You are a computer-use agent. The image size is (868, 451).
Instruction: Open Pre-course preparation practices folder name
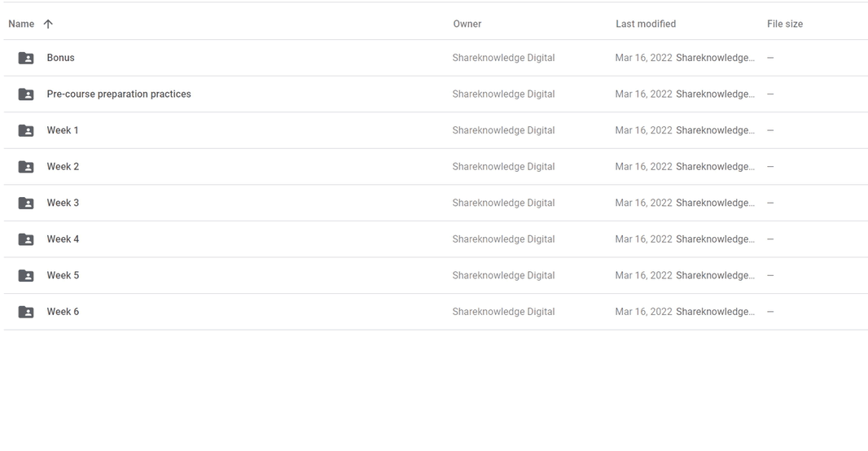pyautogui.click(x=118, y=94)
